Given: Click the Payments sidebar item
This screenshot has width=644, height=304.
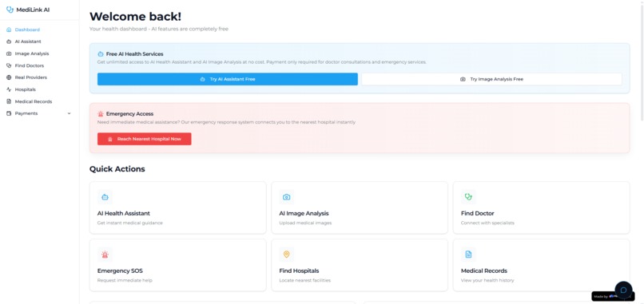Looking at the screenshot, I should 39,113.
